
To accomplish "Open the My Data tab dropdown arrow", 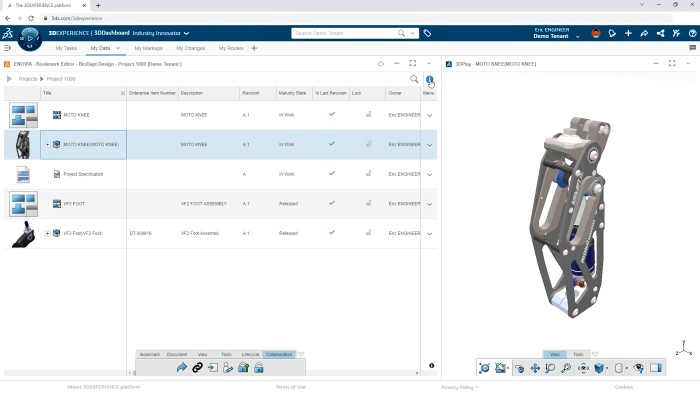I will click(118, 48).
